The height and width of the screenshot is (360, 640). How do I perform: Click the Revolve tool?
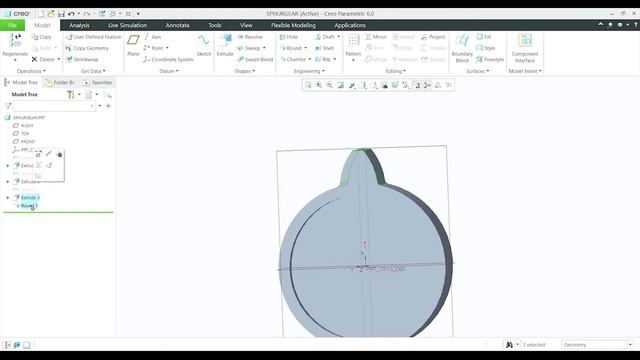point(250,37)
